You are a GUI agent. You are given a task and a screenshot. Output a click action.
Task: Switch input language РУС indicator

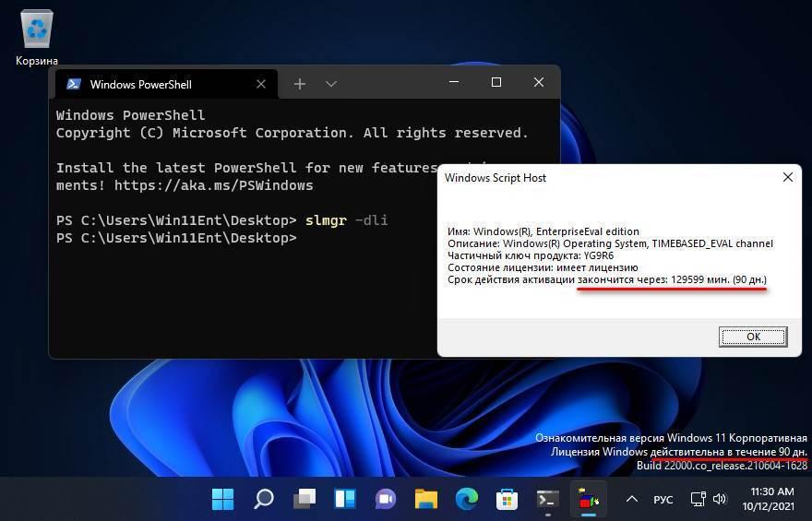point(663,500)
